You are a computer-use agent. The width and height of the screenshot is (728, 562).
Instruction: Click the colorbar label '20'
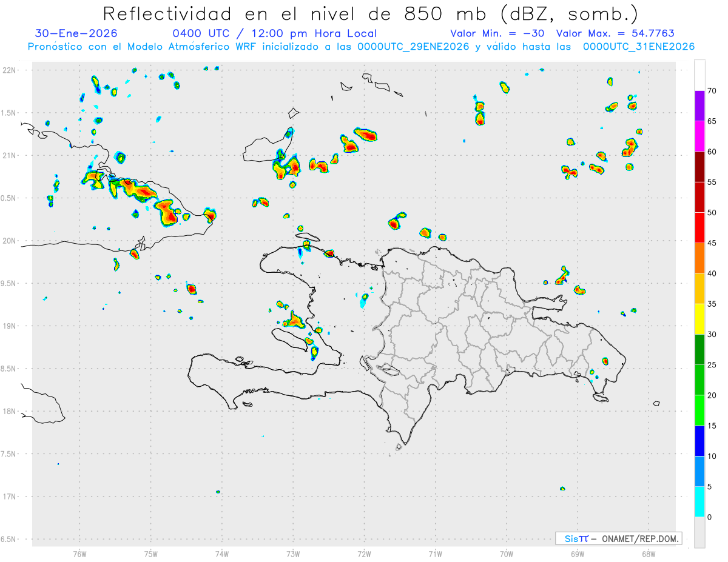(712, 395)
